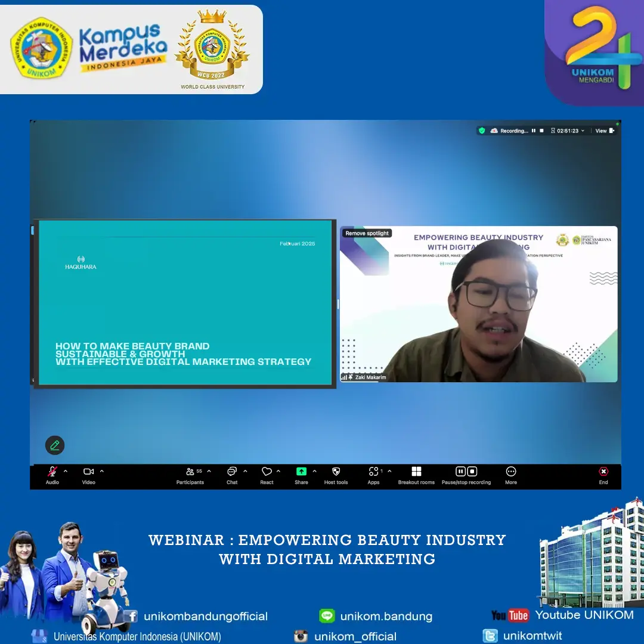Toggle the Video camera button
The image size is (644, 644).
pyautogui.click(x=88, y=472)
